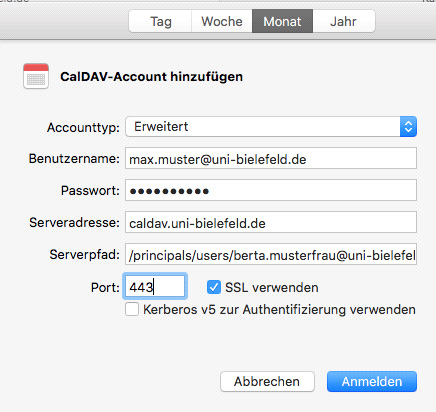The height and width of the screenshot is (412, 436).
Task: Click the Port field showing 443
Action: pyautogui.click(x=155, y=286)
